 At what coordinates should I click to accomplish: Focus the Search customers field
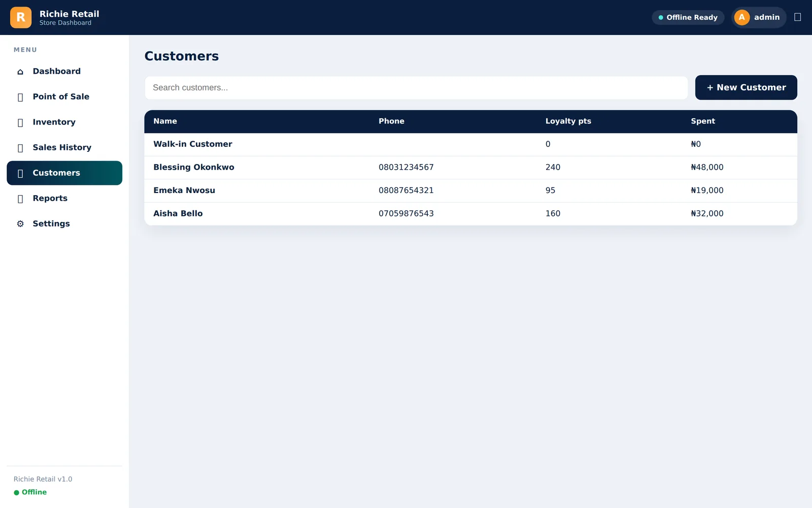(416, 88)
